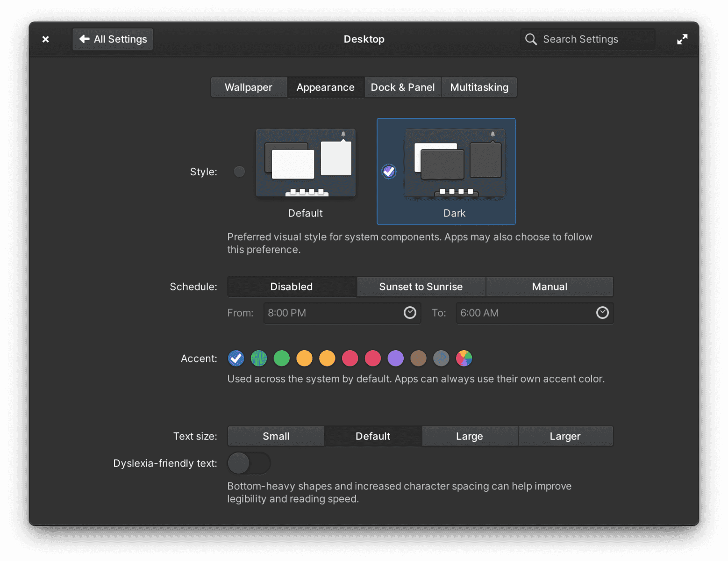
Task: Open the From time clock picker
Action: pos(410,313)
